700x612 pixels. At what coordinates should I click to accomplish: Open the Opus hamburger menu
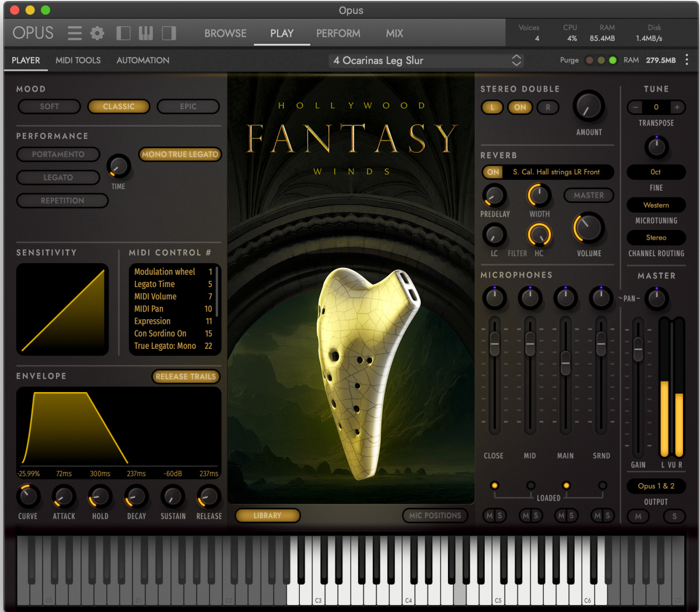(74, 33)
